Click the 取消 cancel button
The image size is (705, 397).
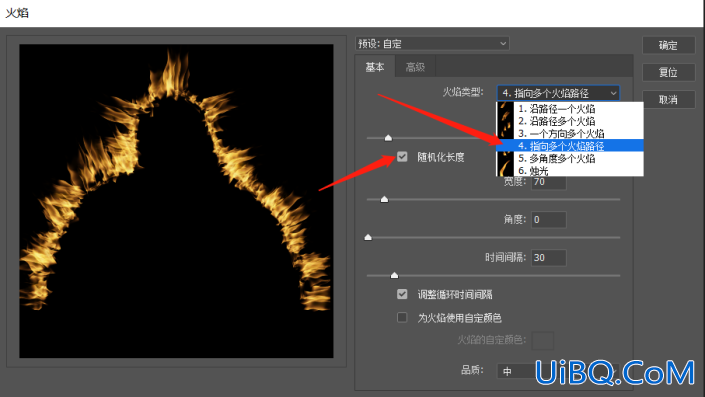coord(668,99)
